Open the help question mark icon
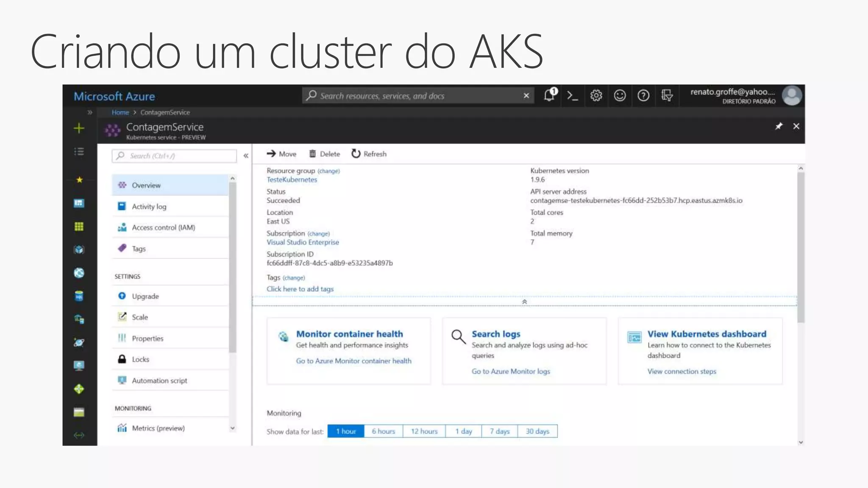Image resolution: width=868 pixels, height=488 pixels. pyautogui.click(x=643, y=96)
